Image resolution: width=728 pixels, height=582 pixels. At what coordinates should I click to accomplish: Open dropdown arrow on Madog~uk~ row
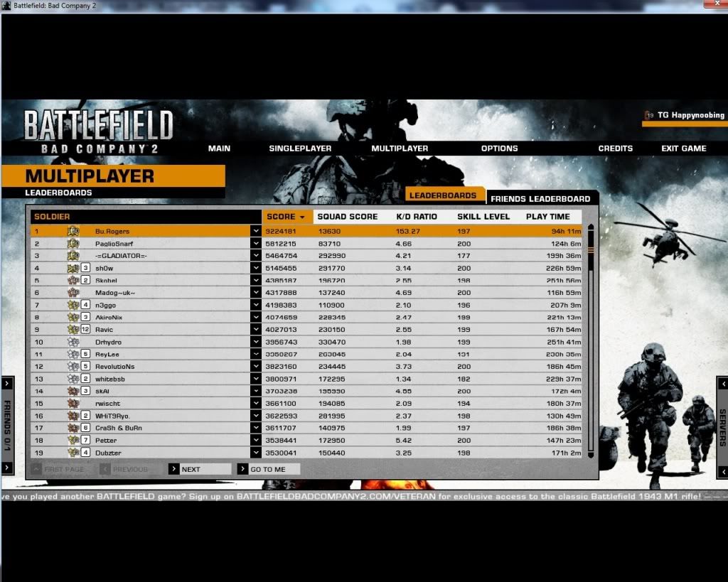[x=256, y=293]
